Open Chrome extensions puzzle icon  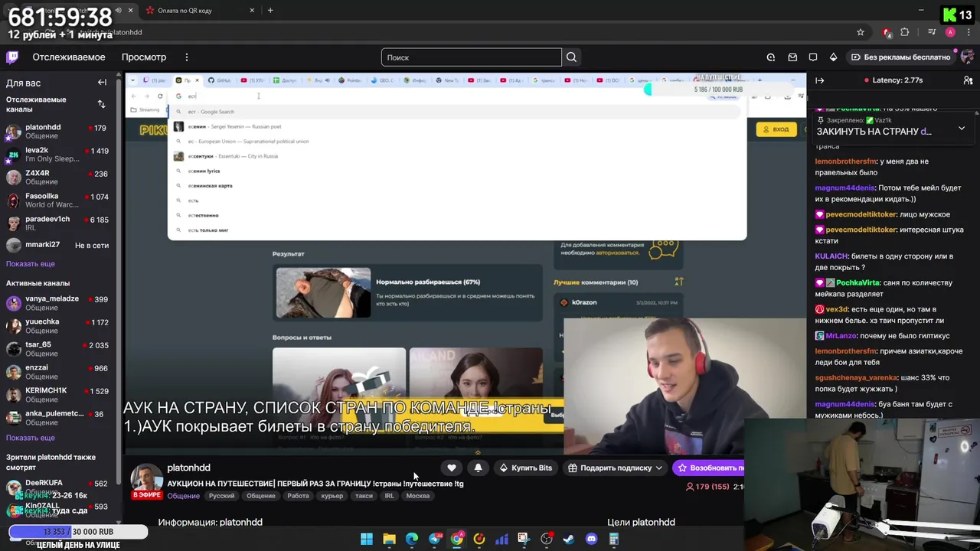coord(905,32)
